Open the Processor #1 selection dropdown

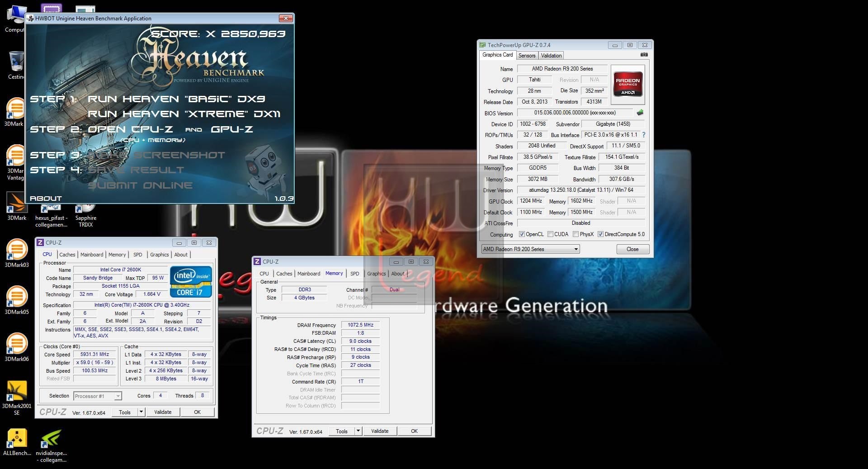click(x=97, y=396)
